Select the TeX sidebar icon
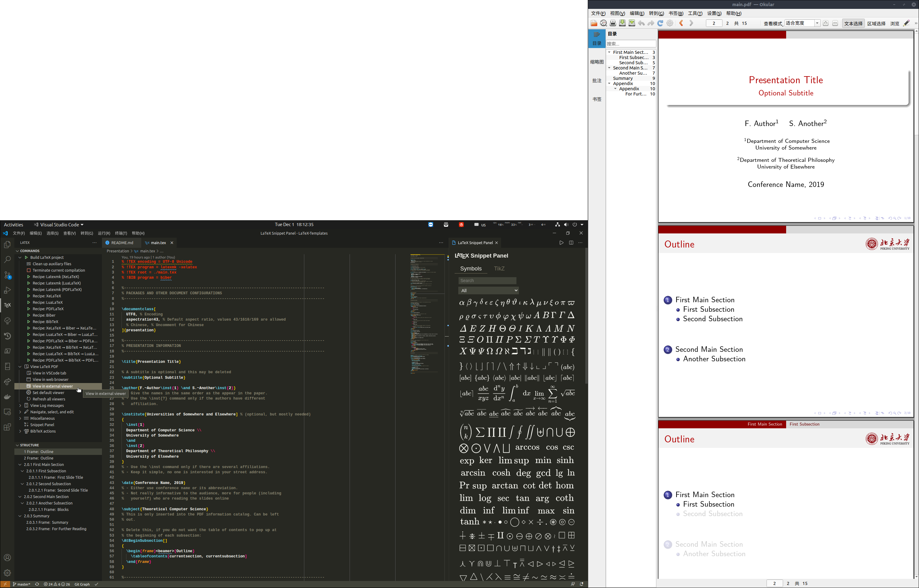 pos(7,305)
